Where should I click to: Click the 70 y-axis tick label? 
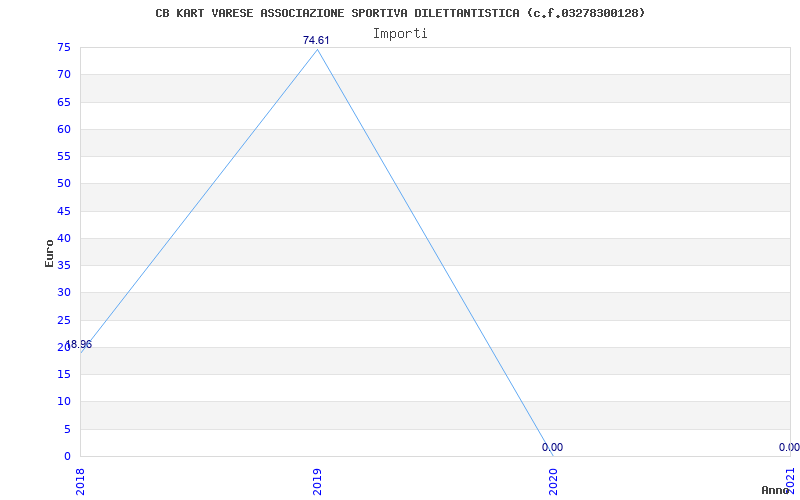[x=64, y=74]
